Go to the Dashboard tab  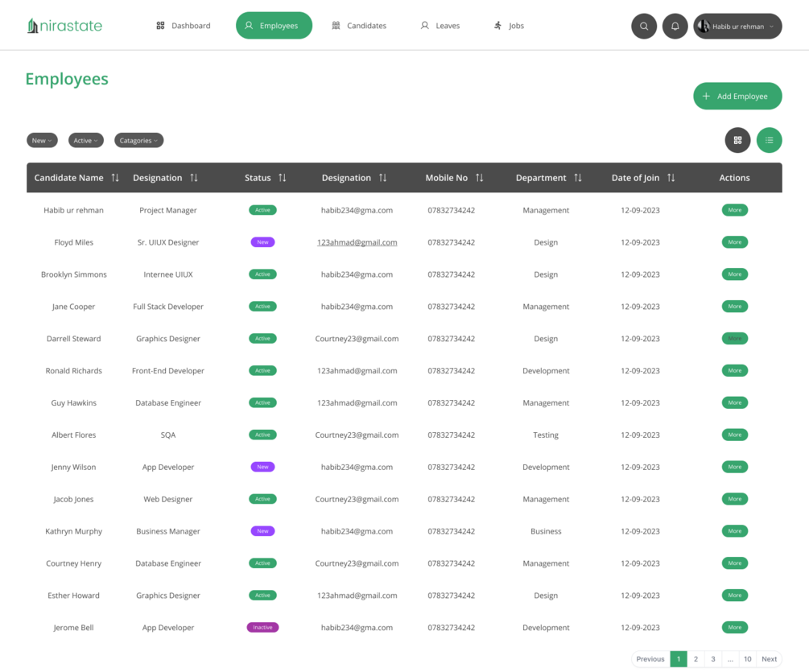tap(184, 26)
